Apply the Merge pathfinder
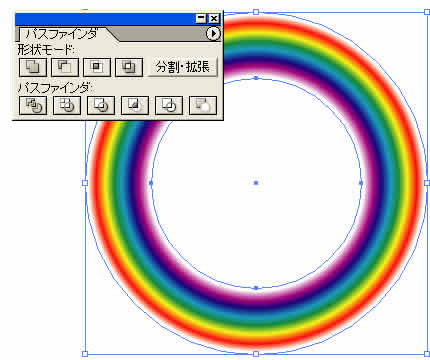 click(101, 105)
